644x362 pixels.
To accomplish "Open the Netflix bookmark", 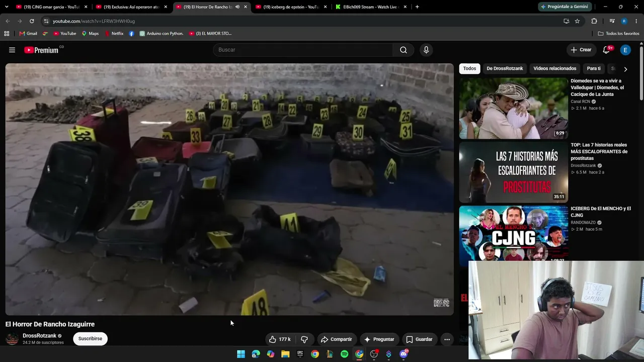I will tap(114, 34).
